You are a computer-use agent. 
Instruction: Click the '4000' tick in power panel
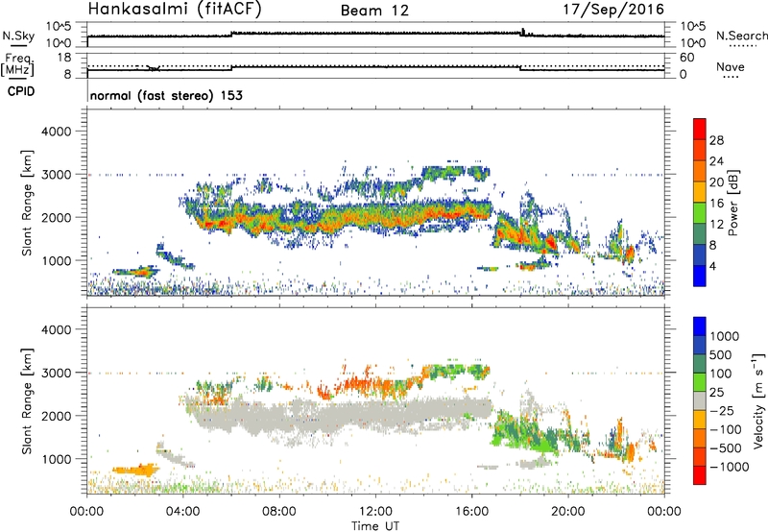[57, 132]
